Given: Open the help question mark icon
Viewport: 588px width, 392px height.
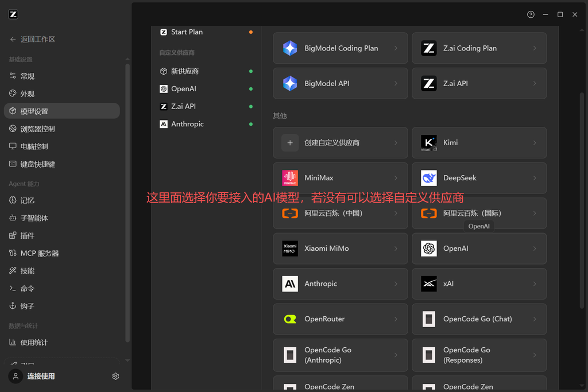Looking at the screenshot, I should [x=531, y=14].
